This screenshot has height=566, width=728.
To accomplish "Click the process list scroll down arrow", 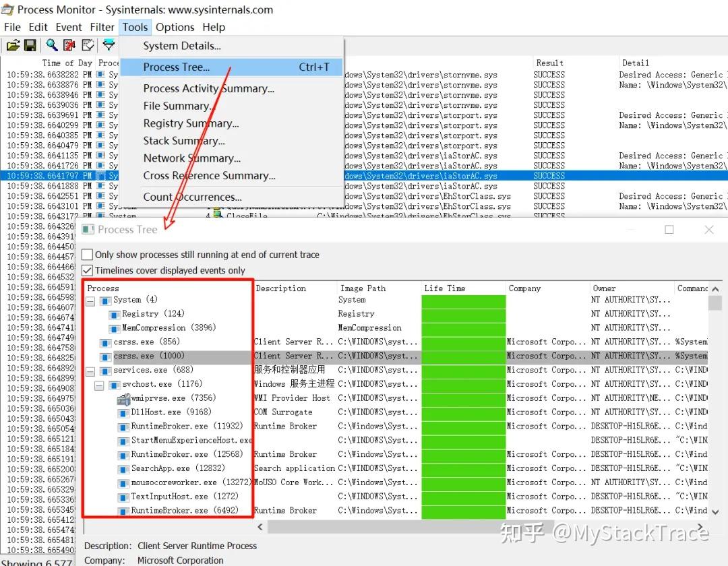I will pos(715,511).
